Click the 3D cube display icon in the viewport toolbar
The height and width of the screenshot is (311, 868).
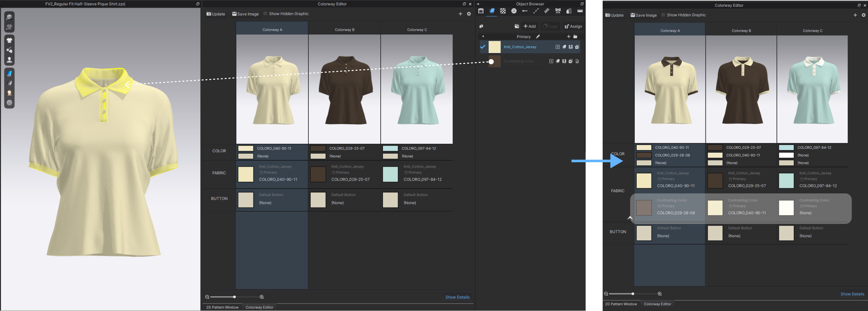9,17
